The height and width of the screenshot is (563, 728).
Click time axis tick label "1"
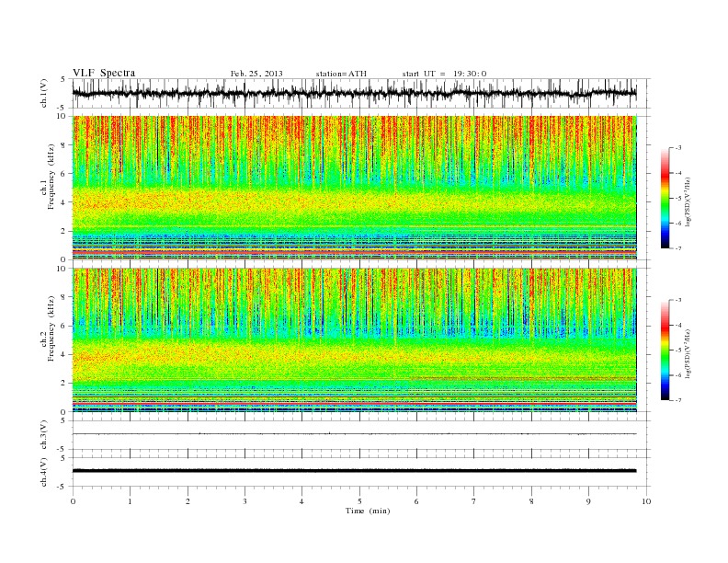tap(130, 501)
